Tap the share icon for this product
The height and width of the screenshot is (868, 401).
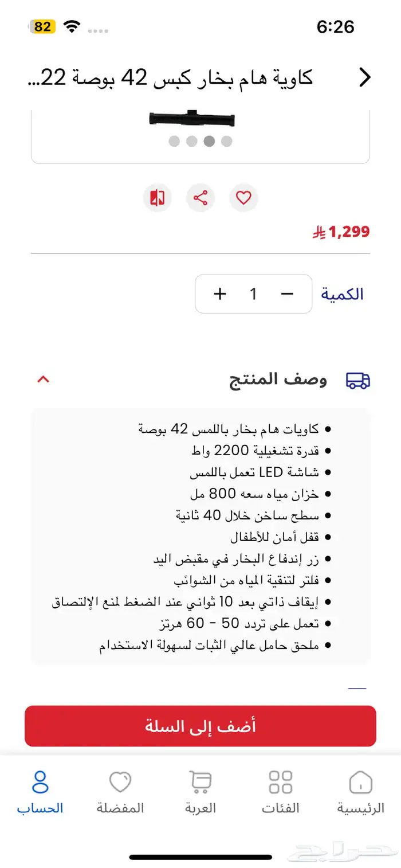coord(200,197)
